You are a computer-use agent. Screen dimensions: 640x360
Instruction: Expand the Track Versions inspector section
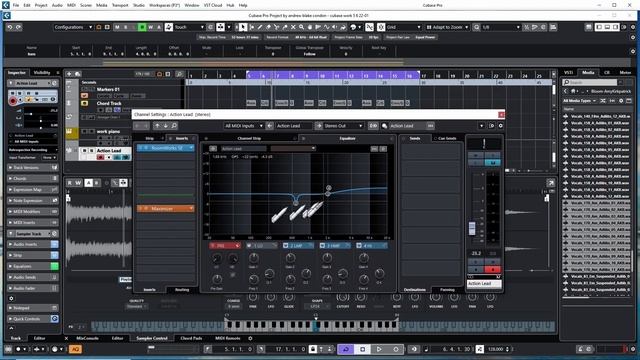tap(33, 167)
